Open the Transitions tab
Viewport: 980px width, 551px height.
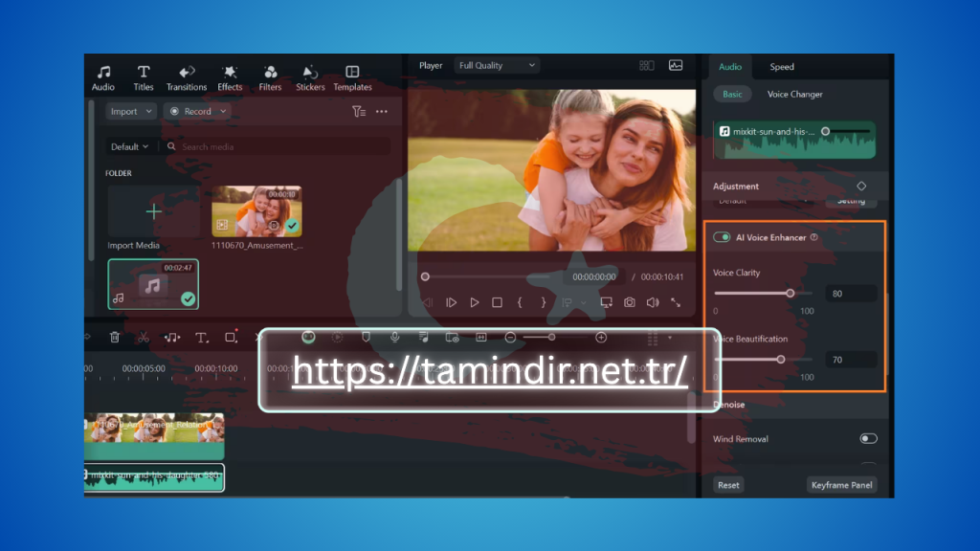(187, 78)
